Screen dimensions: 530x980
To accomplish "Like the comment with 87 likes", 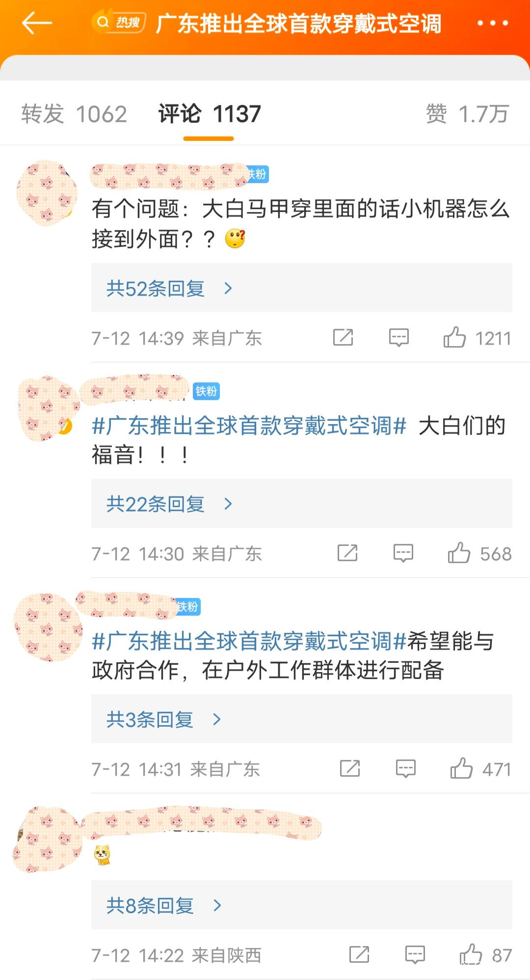I will [471, 955].
